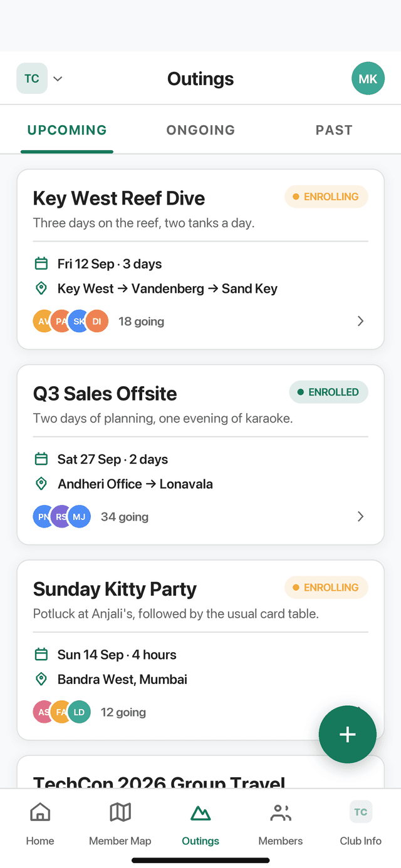Viewport: 401px width, 868px height.
Task: Open the MK profile avatar
Action: click(368, 78)
